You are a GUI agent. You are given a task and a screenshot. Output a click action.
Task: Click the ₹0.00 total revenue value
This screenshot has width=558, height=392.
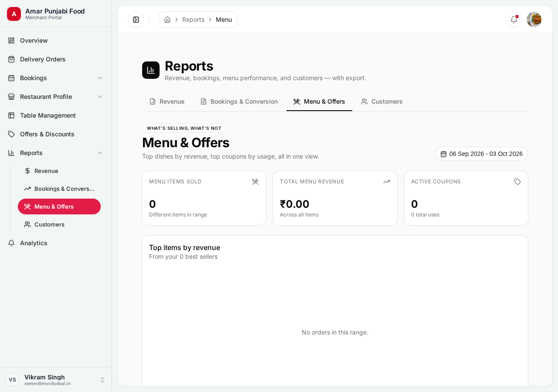pyautogui.click(x=295, y=204)
